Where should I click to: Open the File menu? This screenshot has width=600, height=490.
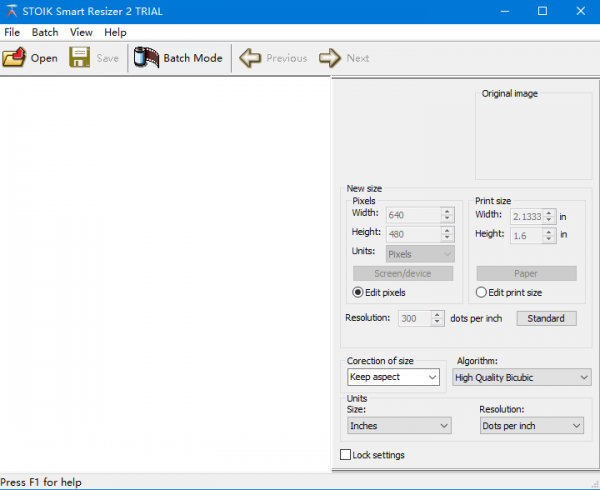click(x=12, y=32)
